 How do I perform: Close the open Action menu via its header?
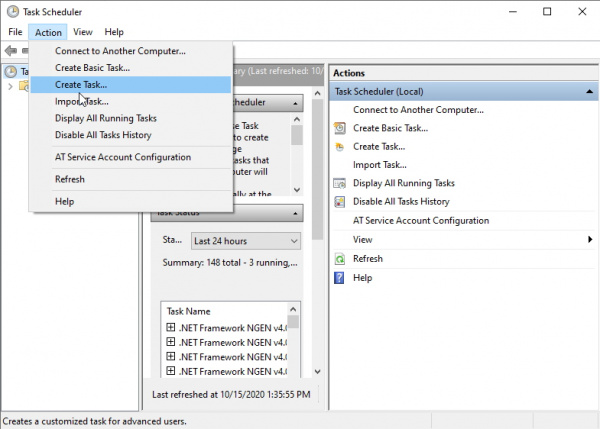coord(48,32)
